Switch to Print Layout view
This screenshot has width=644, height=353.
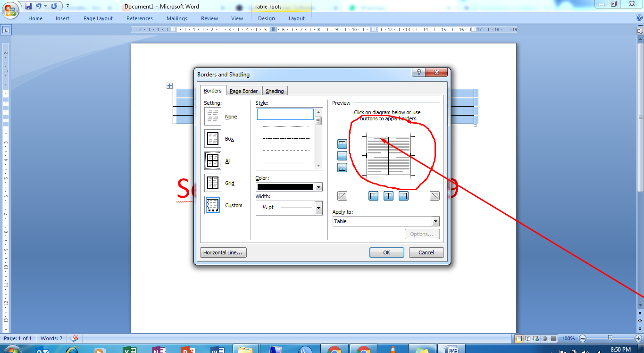(519, 338)
